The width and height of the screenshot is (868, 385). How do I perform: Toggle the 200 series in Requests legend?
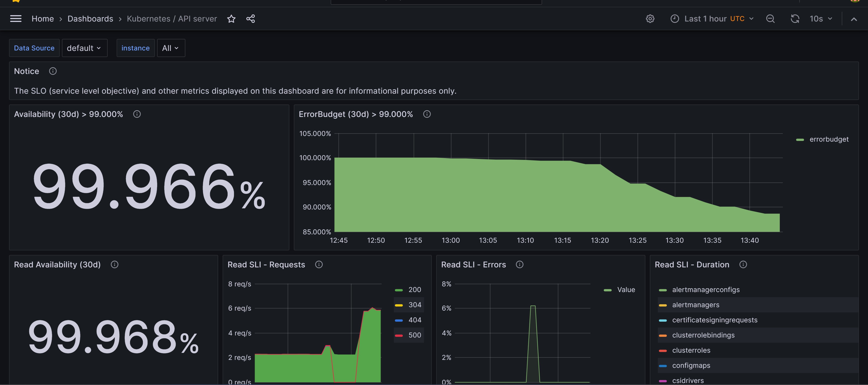point(415,290)
